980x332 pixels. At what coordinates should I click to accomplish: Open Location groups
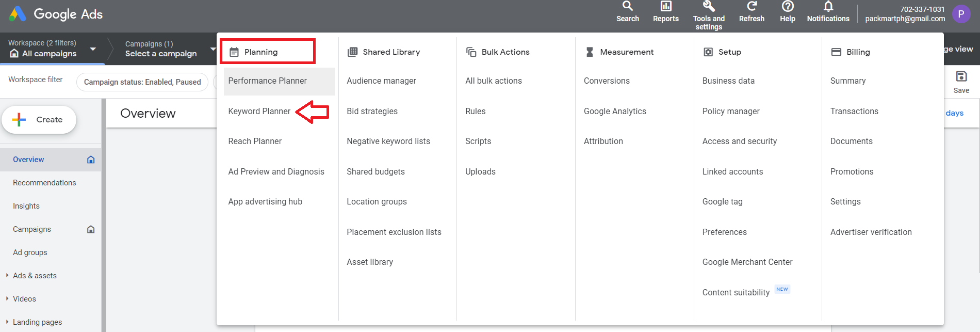pos(377,201)
